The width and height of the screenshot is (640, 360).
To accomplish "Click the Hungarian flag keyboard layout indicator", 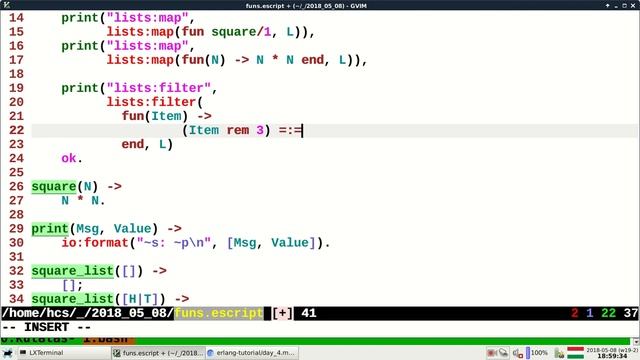I will [x=576, y=353].
